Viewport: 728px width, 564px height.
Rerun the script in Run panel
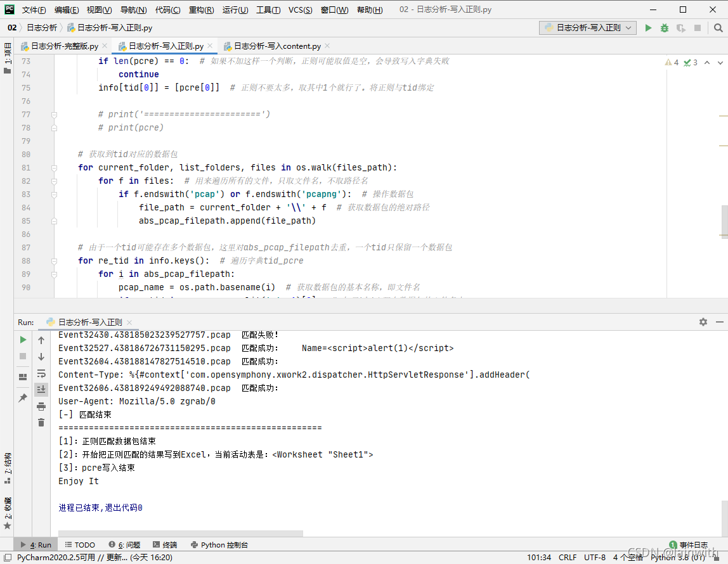click(x=23, y=340)
